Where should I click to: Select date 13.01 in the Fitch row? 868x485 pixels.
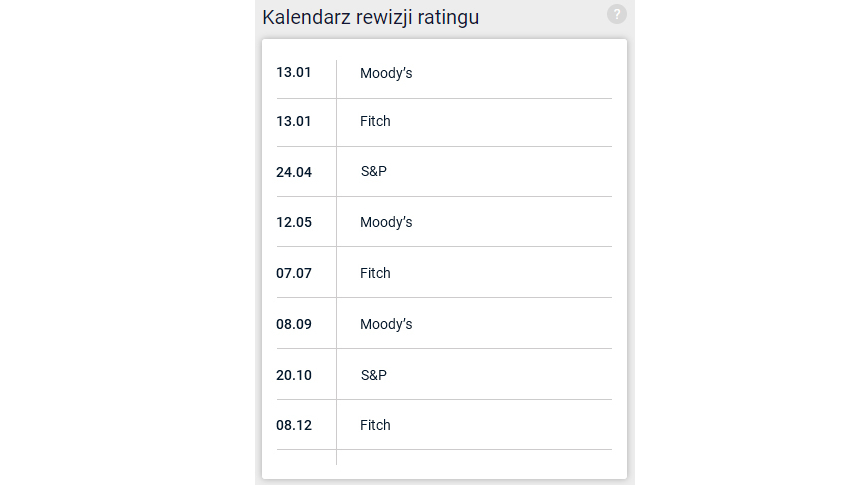pyautogui.click(x=293, y=121)
